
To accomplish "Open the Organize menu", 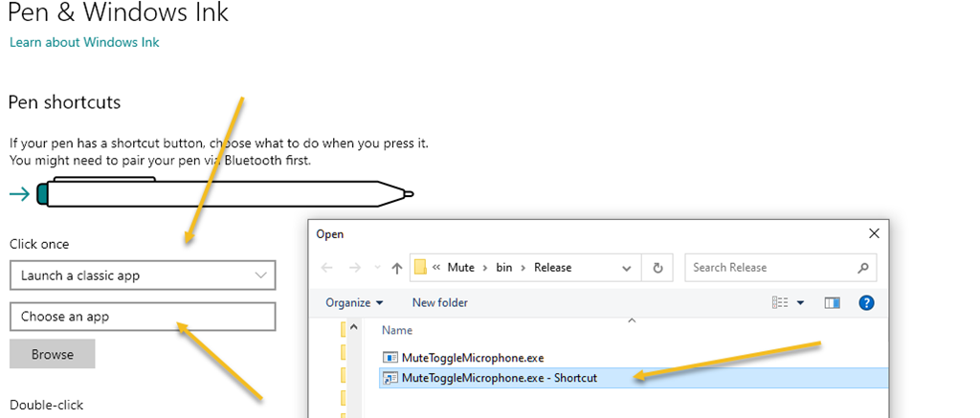I will (x=354, y=302).
